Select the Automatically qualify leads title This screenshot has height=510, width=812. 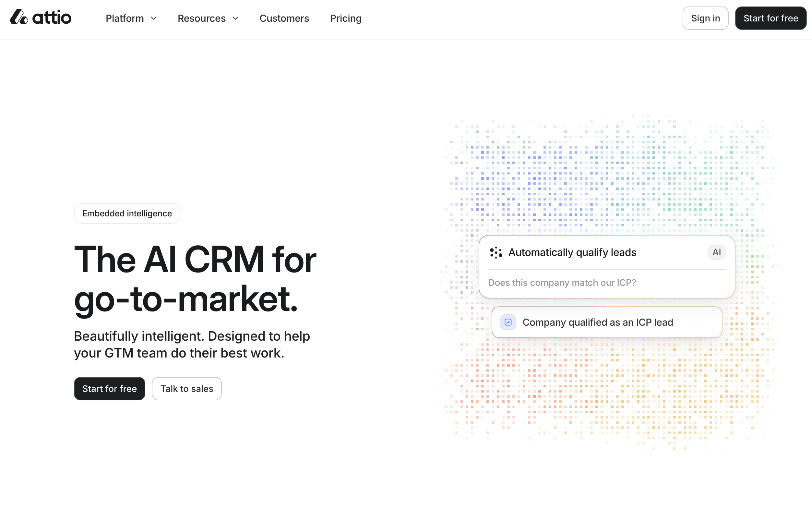pos(572,252)
